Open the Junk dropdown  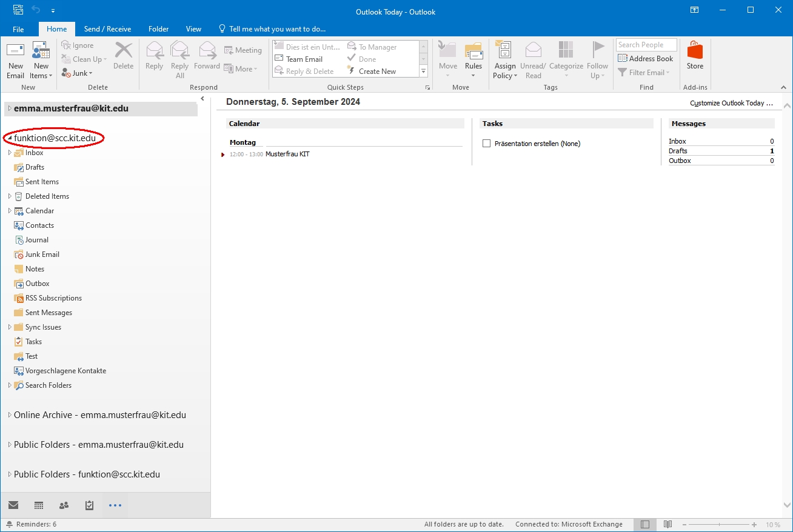coord(77,73)
